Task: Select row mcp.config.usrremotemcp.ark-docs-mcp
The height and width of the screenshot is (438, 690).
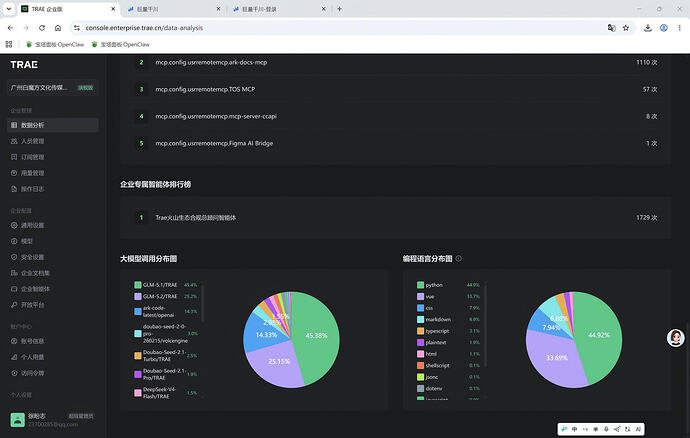Action: click(x=396, y=62)
